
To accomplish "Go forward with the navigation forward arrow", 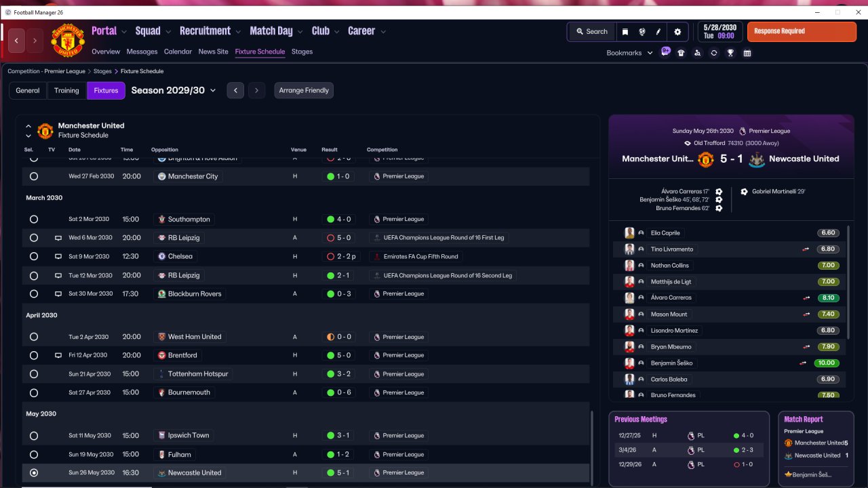I will [x=35, y=41].
